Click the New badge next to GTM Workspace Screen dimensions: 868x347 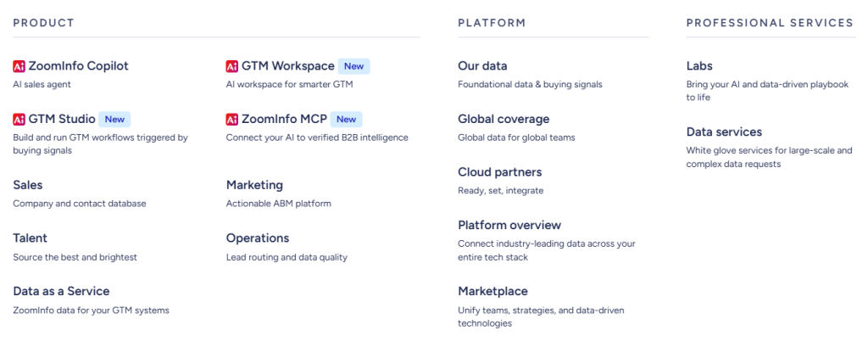pos(353,66)
